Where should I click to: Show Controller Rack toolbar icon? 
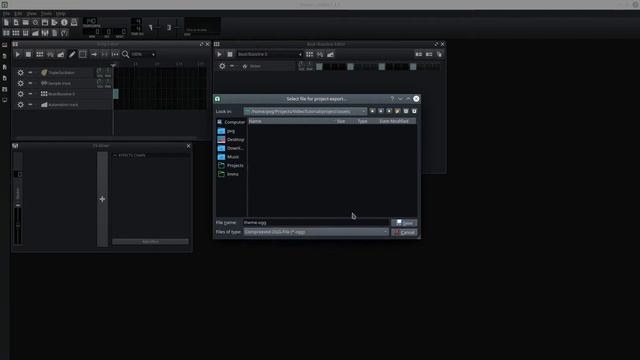click(64, 33)
